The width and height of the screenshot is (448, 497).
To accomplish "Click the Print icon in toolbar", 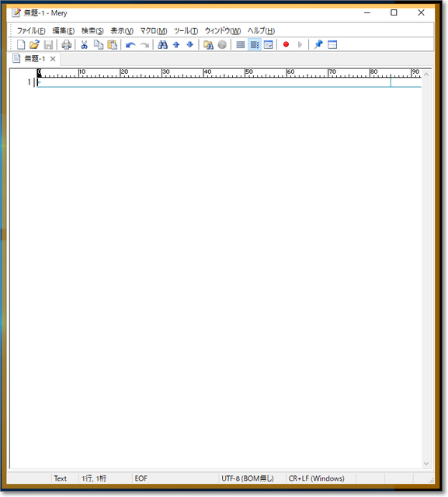I will 66,45.
